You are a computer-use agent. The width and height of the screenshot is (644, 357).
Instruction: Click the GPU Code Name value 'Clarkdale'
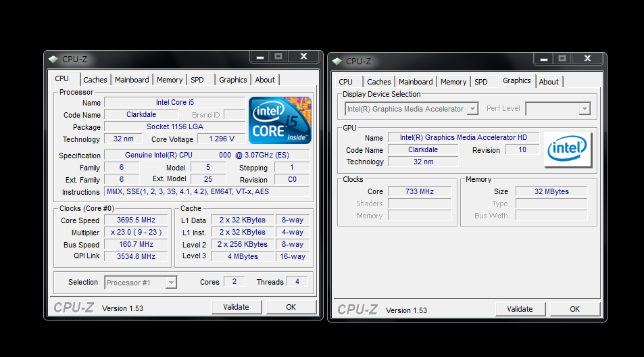tap(423, 149)
